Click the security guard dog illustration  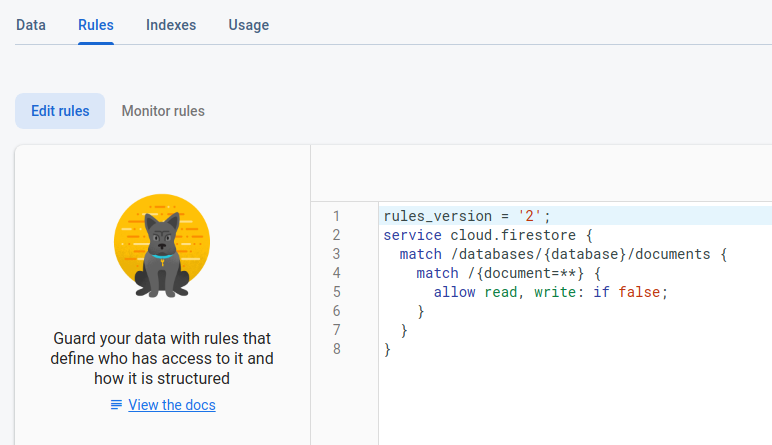tap(162, 246)
